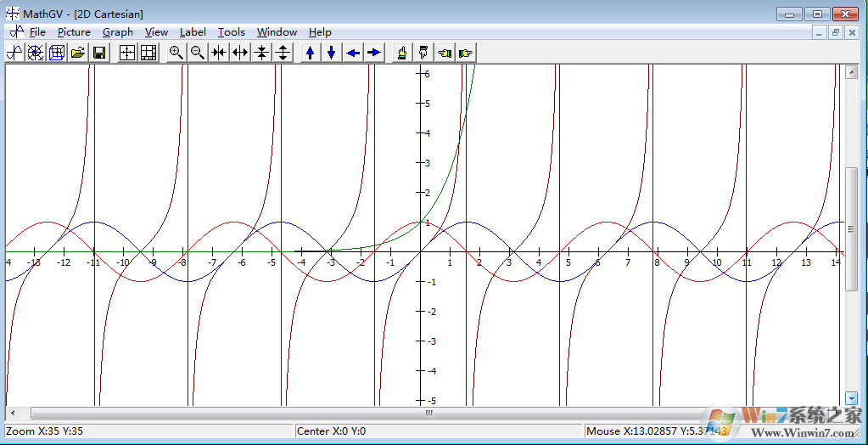Click the blue up arrow to pan up
The width and height of the screenshot is (868, 445).
pos(311,53)
